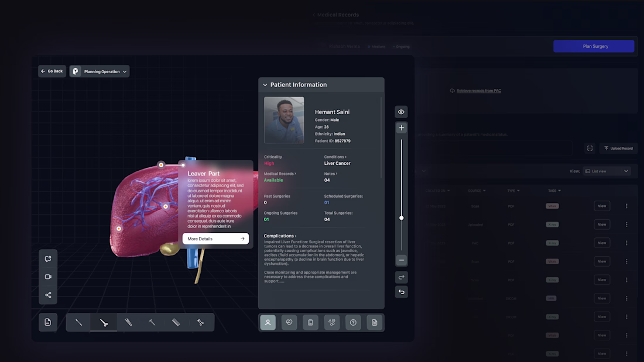
Task: Click the High criticality value
Action: (x=269, y=163)
